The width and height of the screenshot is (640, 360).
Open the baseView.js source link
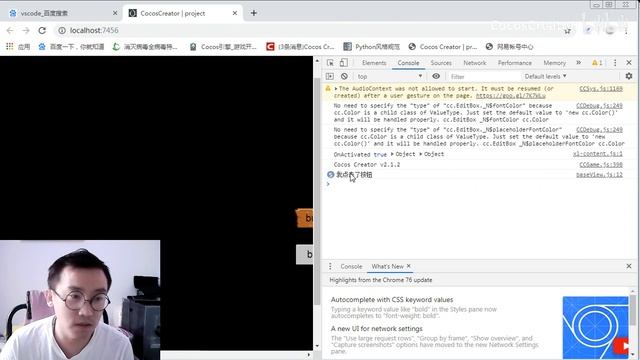[599, 175]
